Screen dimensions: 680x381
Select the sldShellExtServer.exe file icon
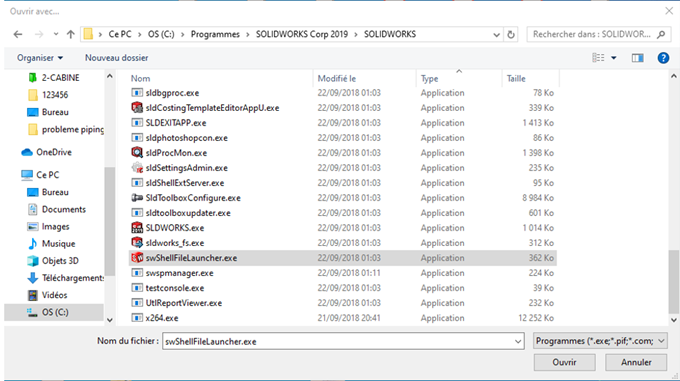point(137,183)
